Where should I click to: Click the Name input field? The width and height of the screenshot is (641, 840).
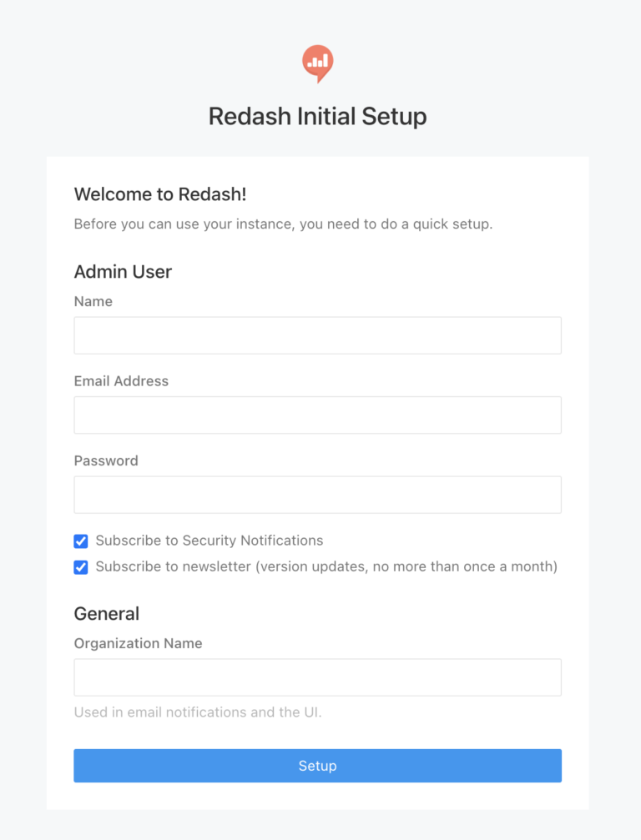pyautogui.click(x=317, y=334)
